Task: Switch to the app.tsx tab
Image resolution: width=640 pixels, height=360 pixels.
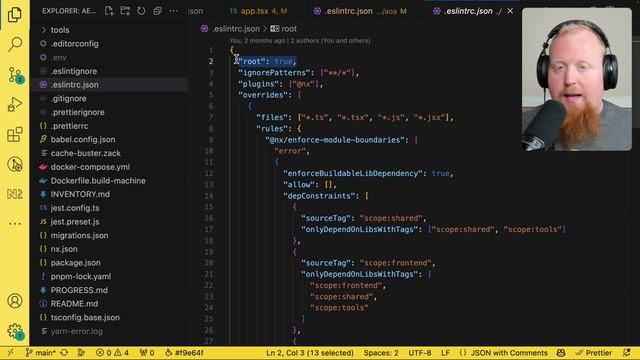Action: 258,11
